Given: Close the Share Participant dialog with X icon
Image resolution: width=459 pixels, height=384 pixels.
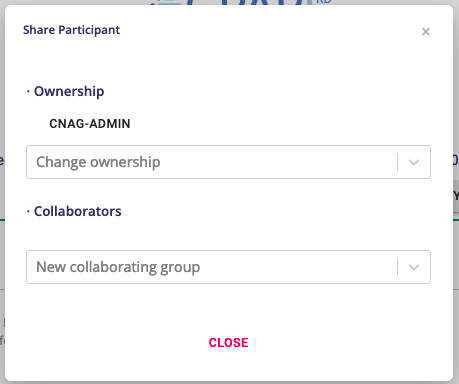Looking at the screenshot, I should click(426, 32).
